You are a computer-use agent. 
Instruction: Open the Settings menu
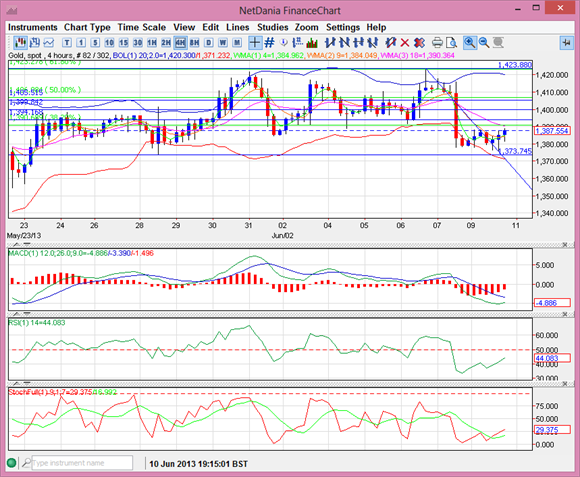click(343, 27)
